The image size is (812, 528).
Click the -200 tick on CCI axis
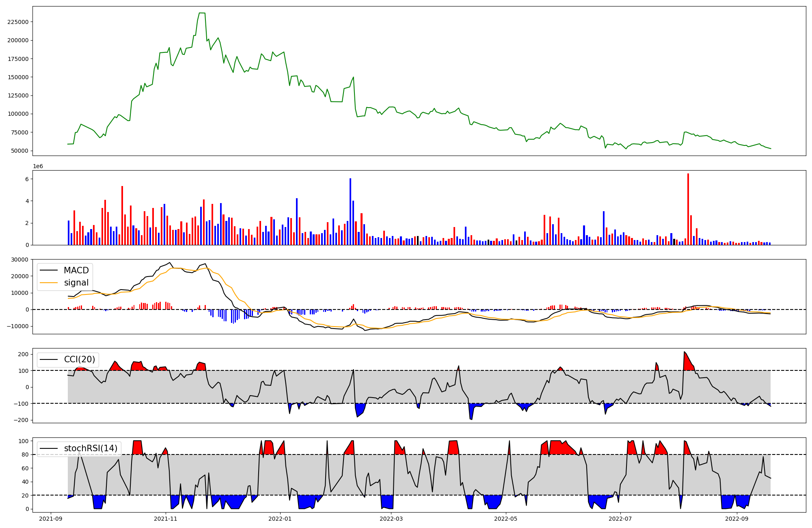pos(21,420)
